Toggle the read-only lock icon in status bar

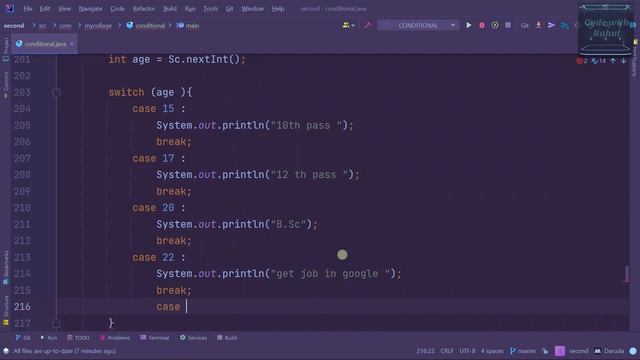pyautogui.click(x=545, y=351)
